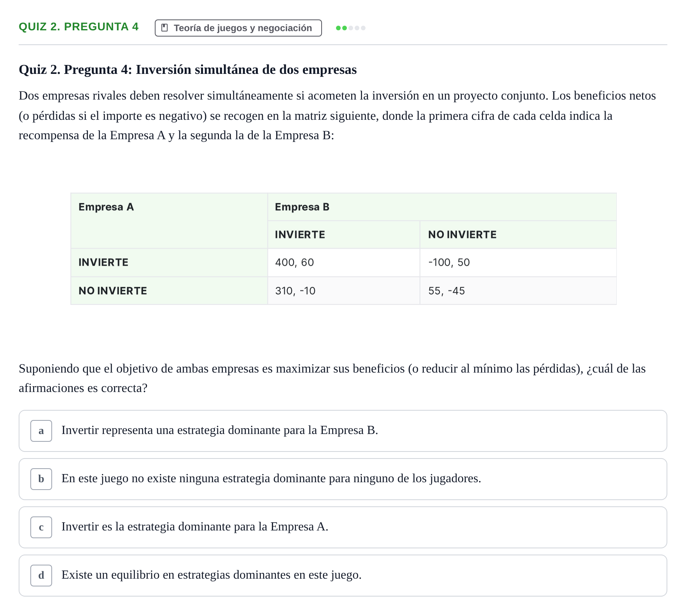Click the NO INVIERTE row label
Screen dimensions: 686x616
[169, 290]
